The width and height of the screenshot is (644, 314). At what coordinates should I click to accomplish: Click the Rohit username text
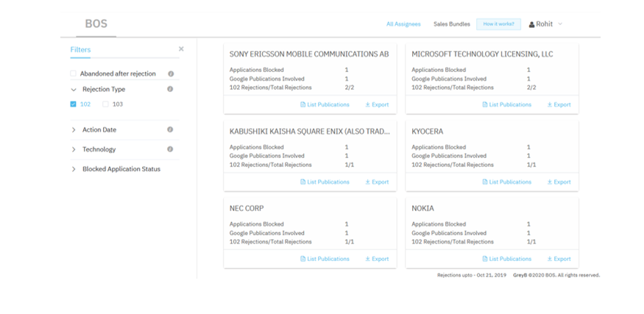pyautogui.click(x=544, y=24)
